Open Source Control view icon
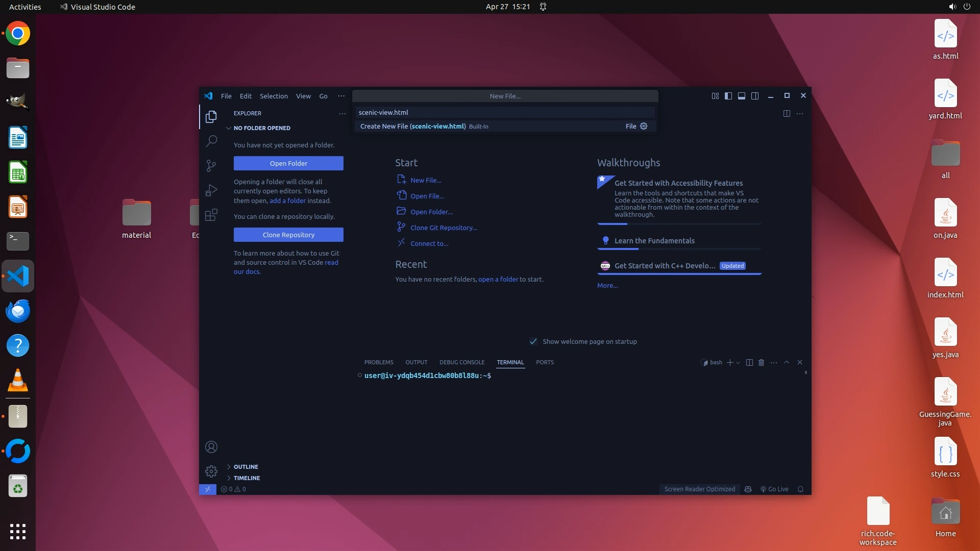The height and width of the screenshot is (551, 980). (x=211, y=165)
